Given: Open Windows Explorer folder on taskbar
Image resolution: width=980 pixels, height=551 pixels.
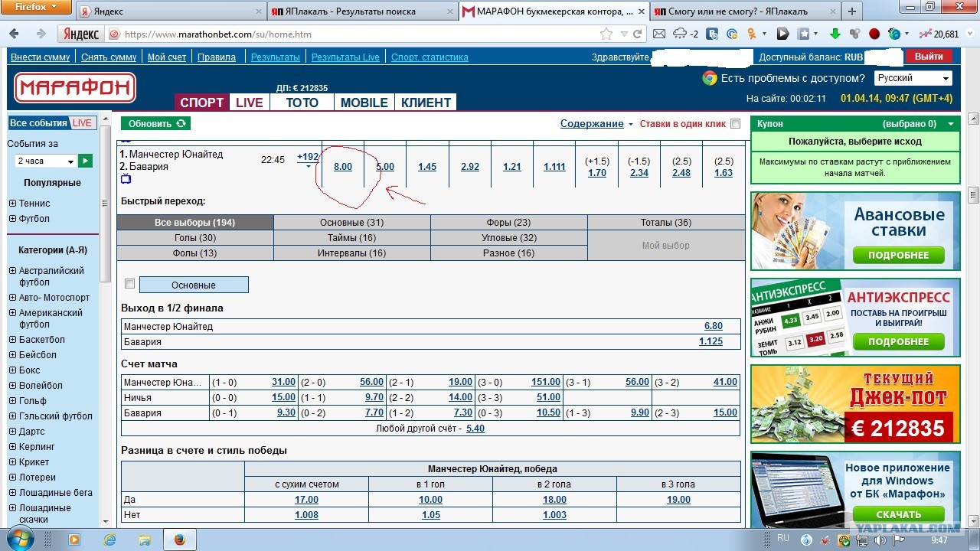Looking at the screenshot, I should [145, 540].
